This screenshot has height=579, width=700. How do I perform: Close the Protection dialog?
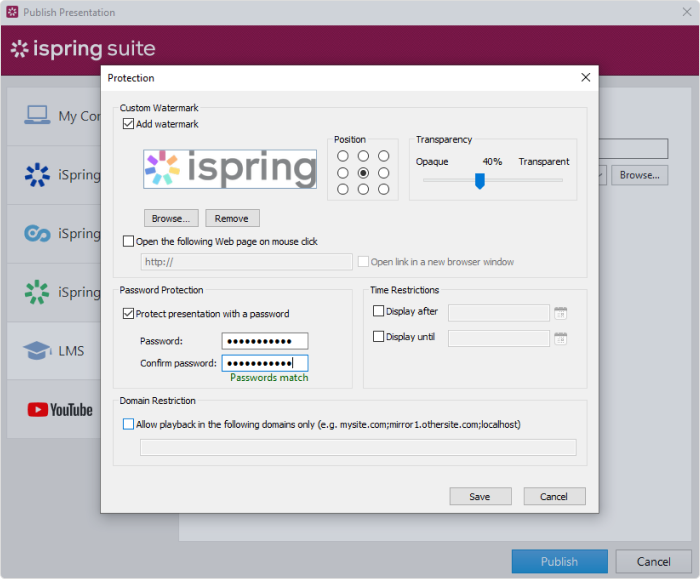click(x=586, y=77)
